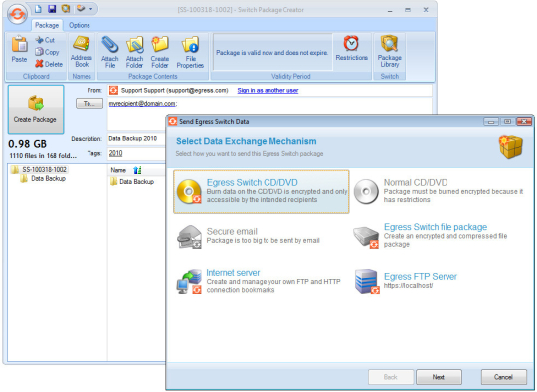Open File Properties

(190, 52)
